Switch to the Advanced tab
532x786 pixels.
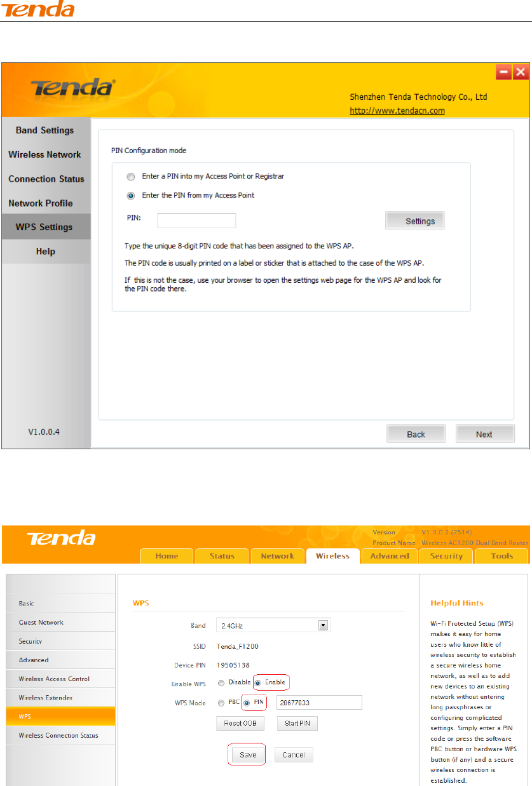pos(390,555)
